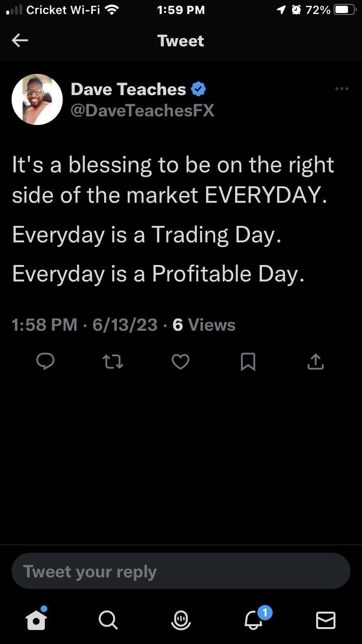
Task: Retweet this tweet
Action: (113, 362)
